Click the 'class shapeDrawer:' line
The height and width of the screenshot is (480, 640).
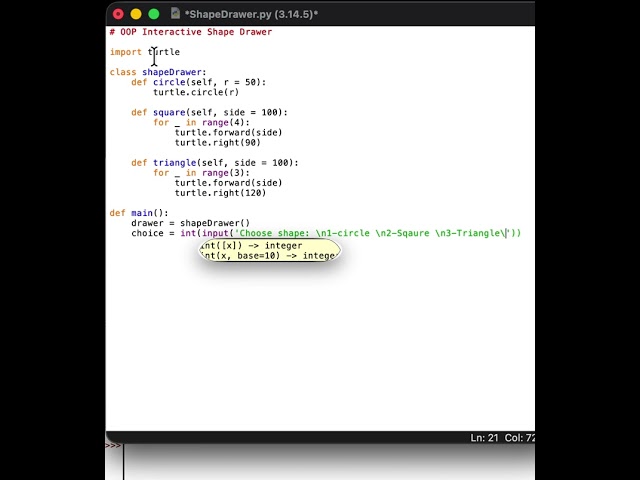pyautogui.click(x=158, y=72)
